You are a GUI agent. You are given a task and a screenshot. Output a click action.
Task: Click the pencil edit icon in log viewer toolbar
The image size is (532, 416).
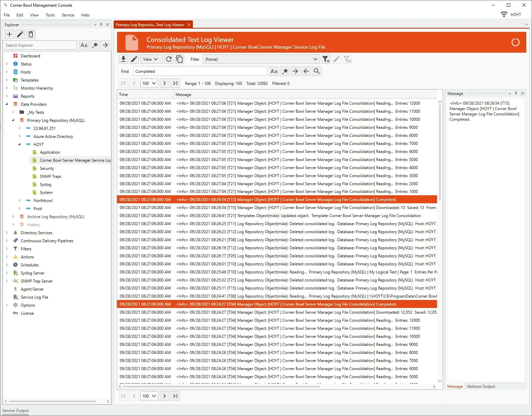pyautogui.click(x=134, y=59)
